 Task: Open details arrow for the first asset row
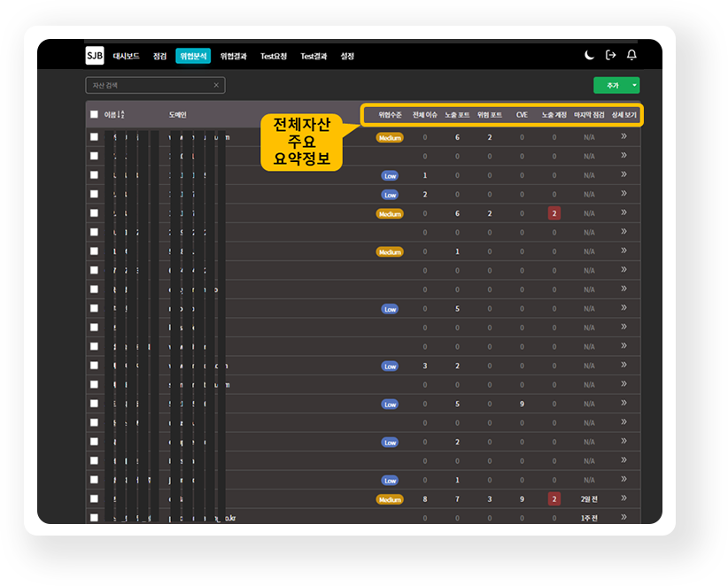click(623, 137)
